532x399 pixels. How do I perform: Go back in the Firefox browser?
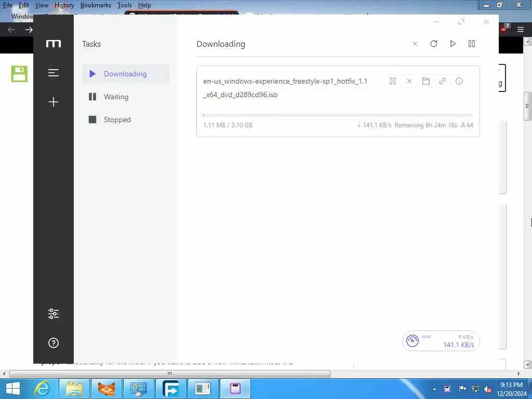(x=11, y=30)
